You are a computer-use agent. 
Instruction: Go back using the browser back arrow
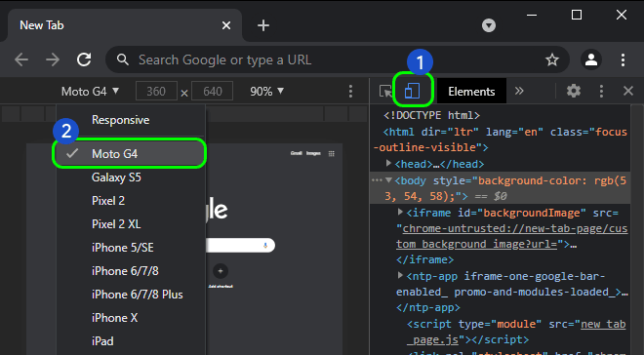21,59
